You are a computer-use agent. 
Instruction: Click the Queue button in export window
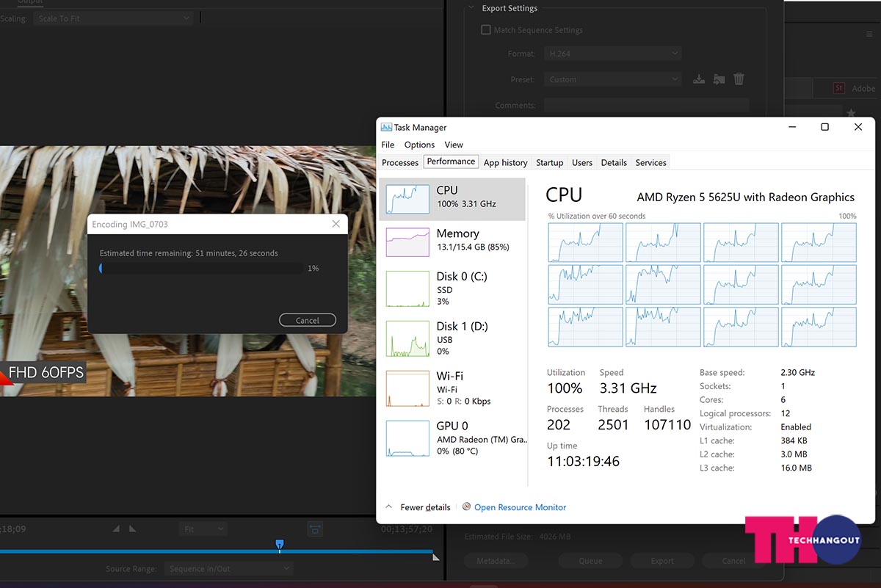click(590, 561)
